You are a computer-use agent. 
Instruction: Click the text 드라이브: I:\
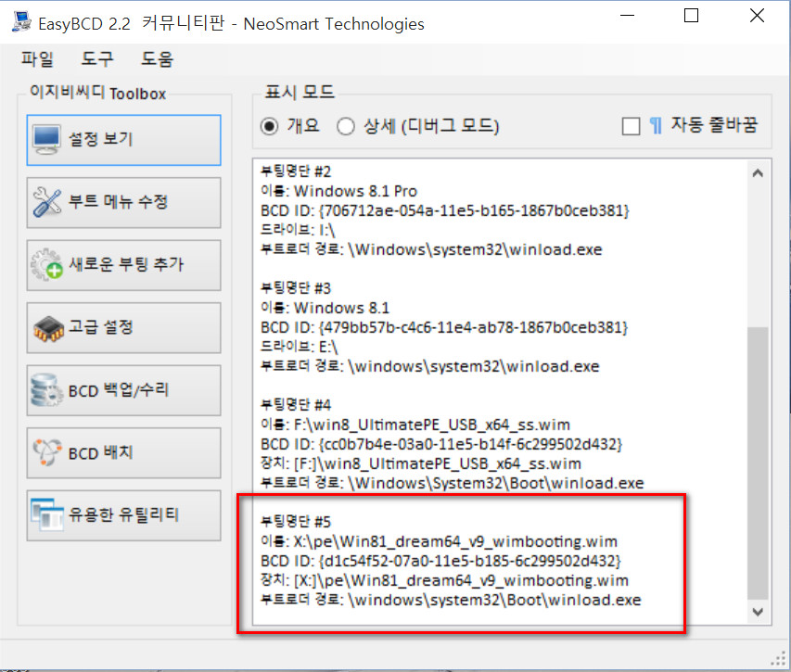[298, 230]
